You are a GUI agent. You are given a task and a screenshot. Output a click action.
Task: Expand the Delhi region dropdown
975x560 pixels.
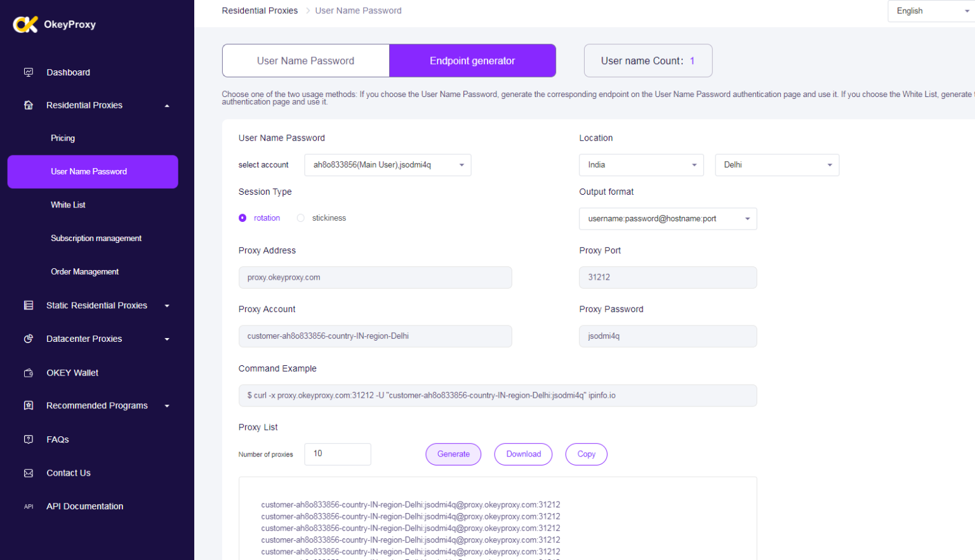[776, 165]
